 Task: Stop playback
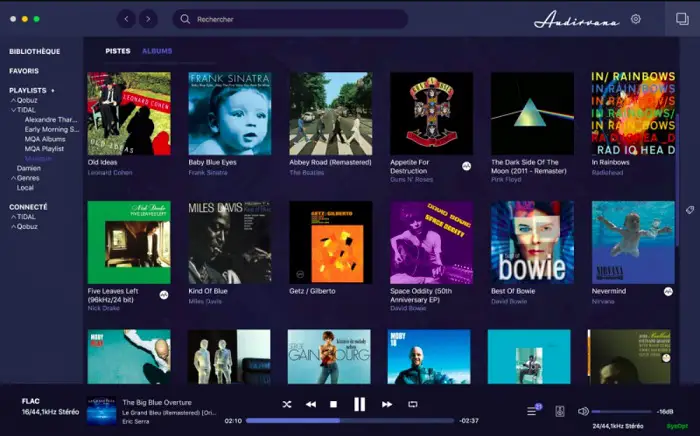tap(333, 404)
